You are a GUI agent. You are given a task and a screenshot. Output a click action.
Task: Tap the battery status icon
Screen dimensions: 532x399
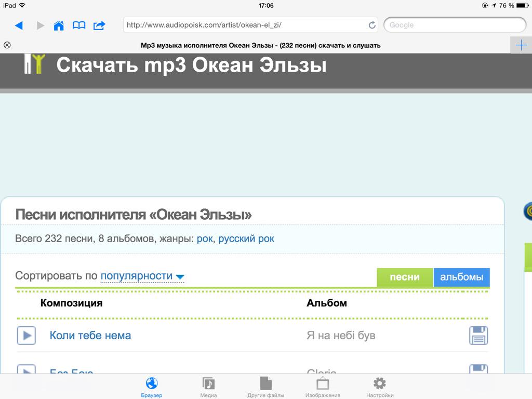pyautogui.click(x=522, y=5)
